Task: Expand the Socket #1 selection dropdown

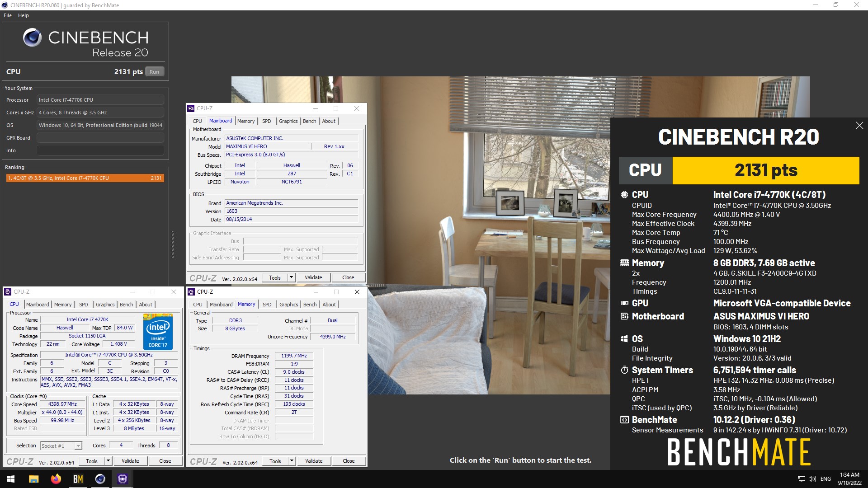Action: click(x=78, y=446)
